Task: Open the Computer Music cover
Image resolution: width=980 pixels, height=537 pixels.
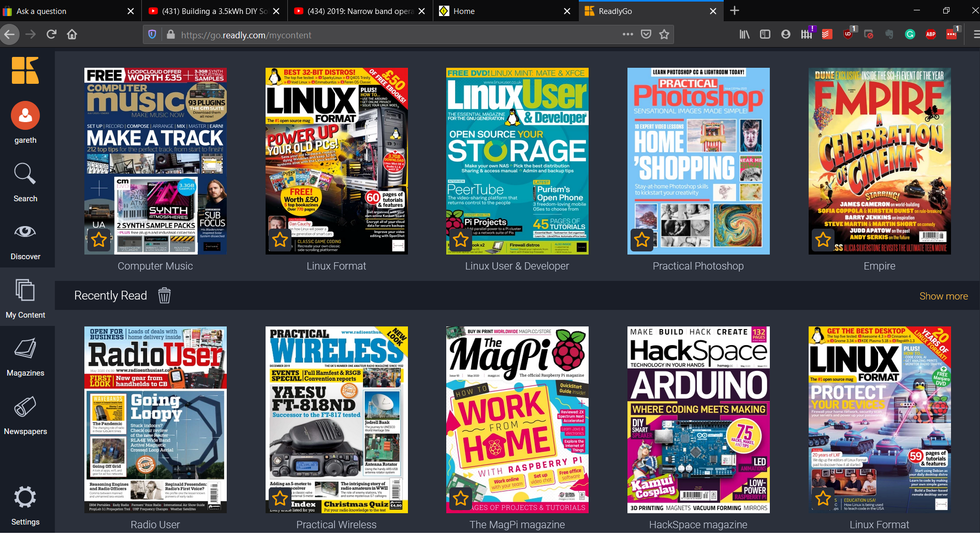Action: [x=155, y=161]
